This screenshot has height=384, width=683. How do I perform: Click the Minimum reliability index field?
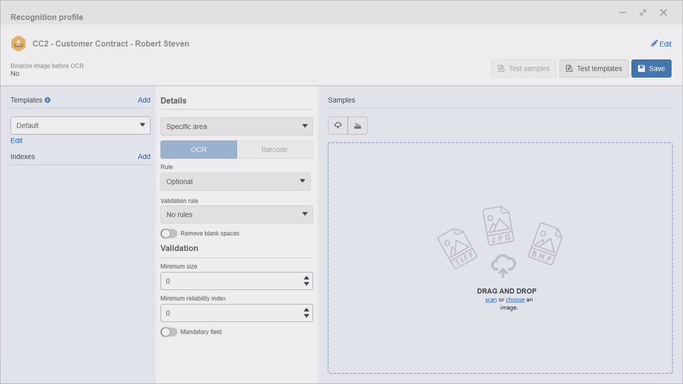(237, 313)
